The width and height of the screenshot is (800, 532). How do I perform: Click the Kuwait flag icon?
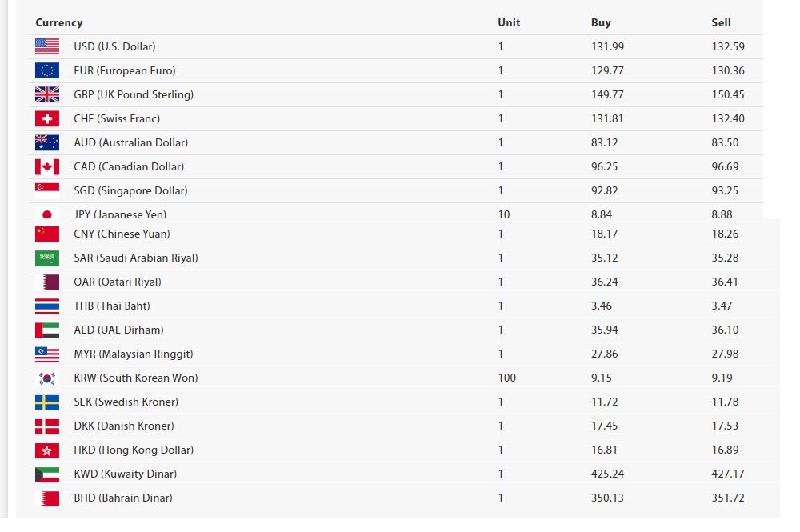[x=47, y=474]
